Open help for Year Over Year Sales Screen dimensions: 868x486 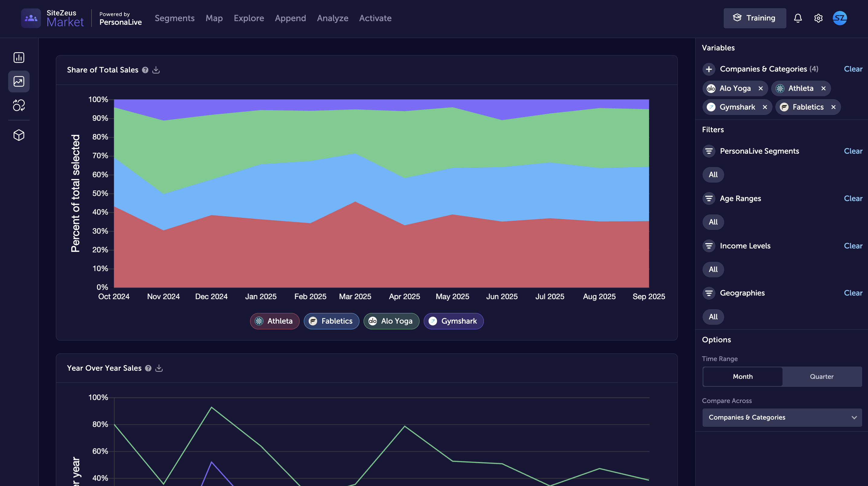pyautogui.click(x=148, y=368)
